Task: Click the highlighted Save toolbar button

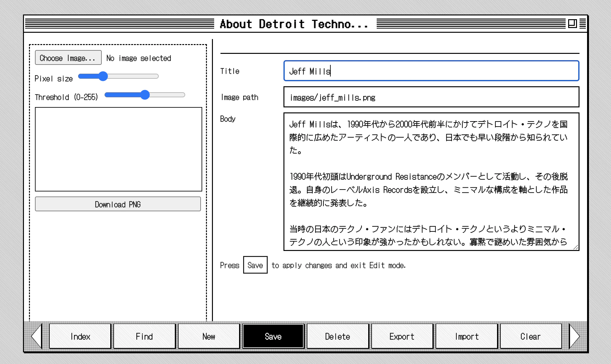Action: (x=273, y=336)
